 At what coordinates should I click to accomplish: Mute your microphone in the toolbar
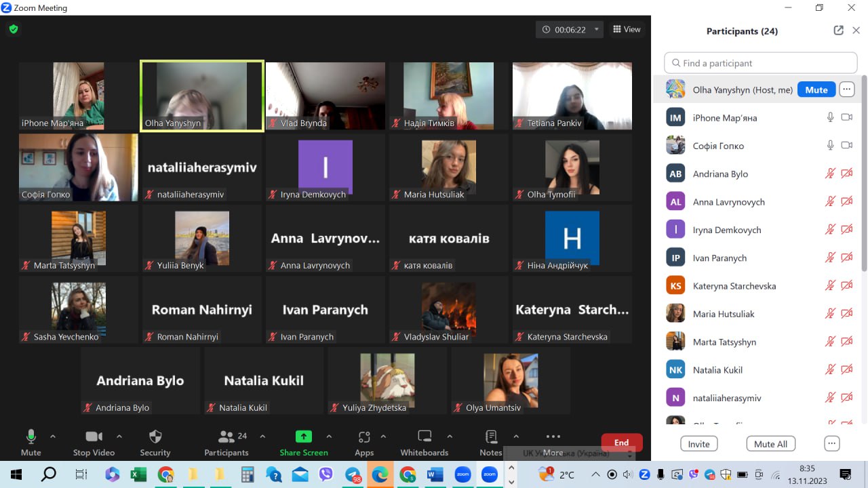(31, 436)
